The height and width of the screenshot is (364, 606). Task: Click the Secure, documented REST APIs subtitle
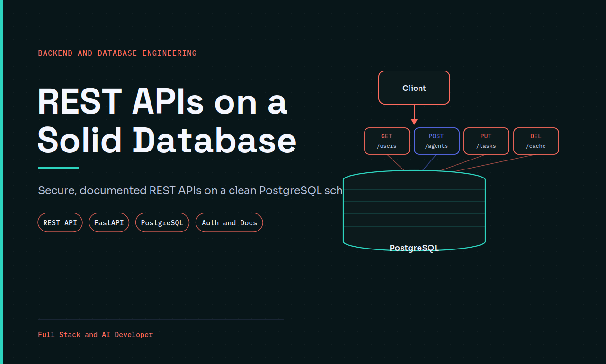click(x=190, y=190)
